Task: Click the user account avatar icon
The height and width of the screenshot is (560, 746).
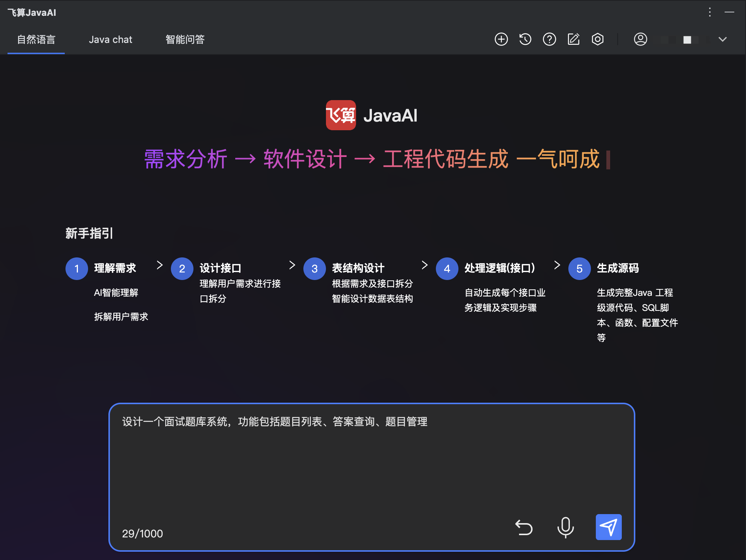Action: [640, 39]
